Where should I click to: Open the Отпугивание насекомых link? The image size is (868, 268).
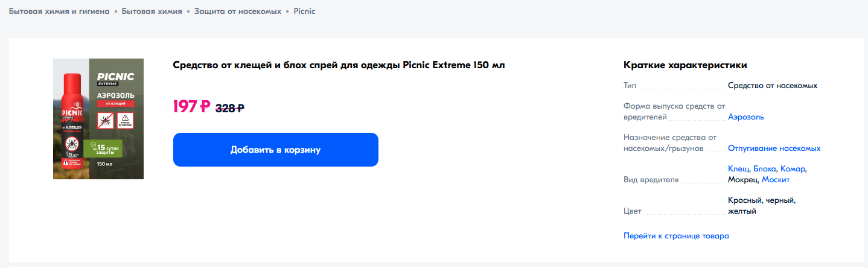pos(774,148)
